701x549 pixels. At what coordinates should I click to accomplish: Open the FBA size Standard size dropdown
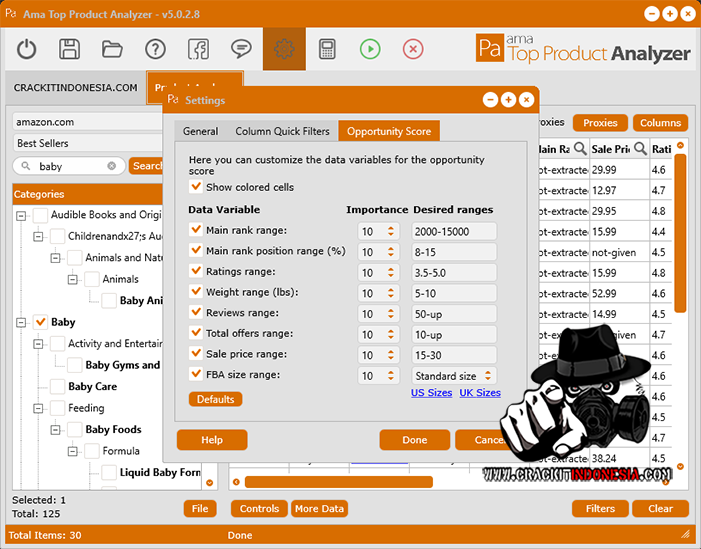pos(453,376)
